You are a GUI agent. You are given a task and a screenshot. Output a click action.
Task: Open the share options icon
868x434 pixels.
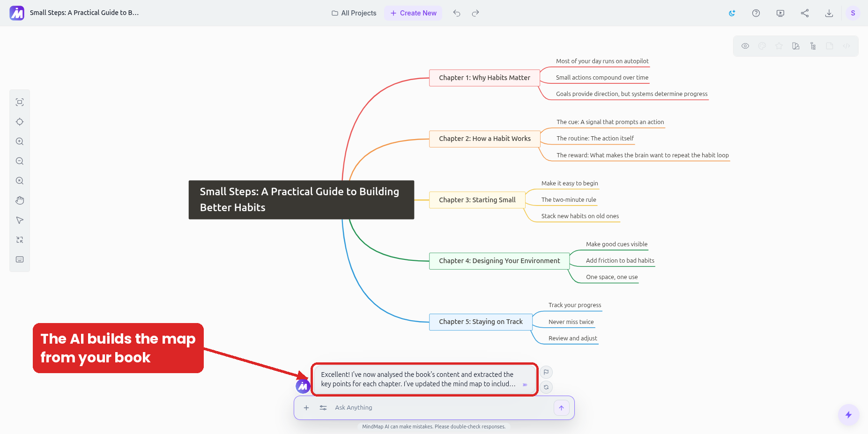[x=805, y=13]
